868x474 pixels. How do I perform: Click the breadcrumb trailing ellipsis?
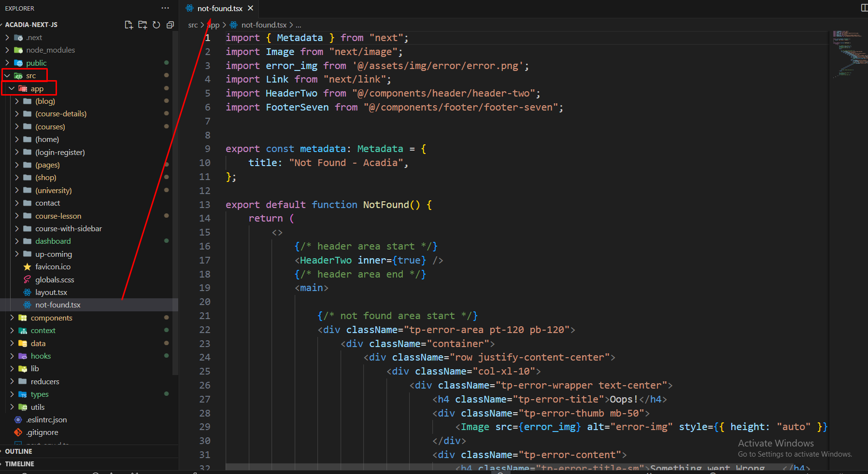tap(299, 25)
